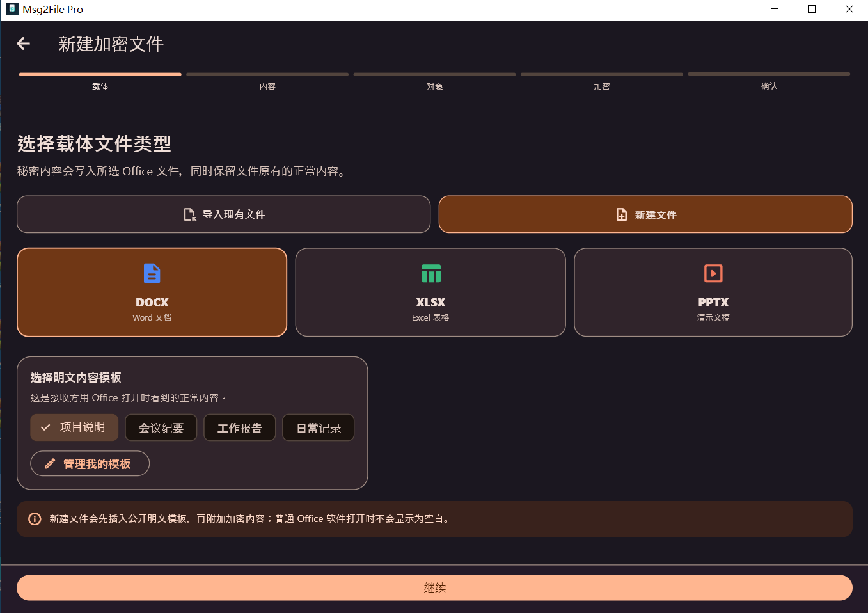Viewport: 868px width, 613px height.
Task: Go back with the arrow icon
Action: click(x=24, y=44)
